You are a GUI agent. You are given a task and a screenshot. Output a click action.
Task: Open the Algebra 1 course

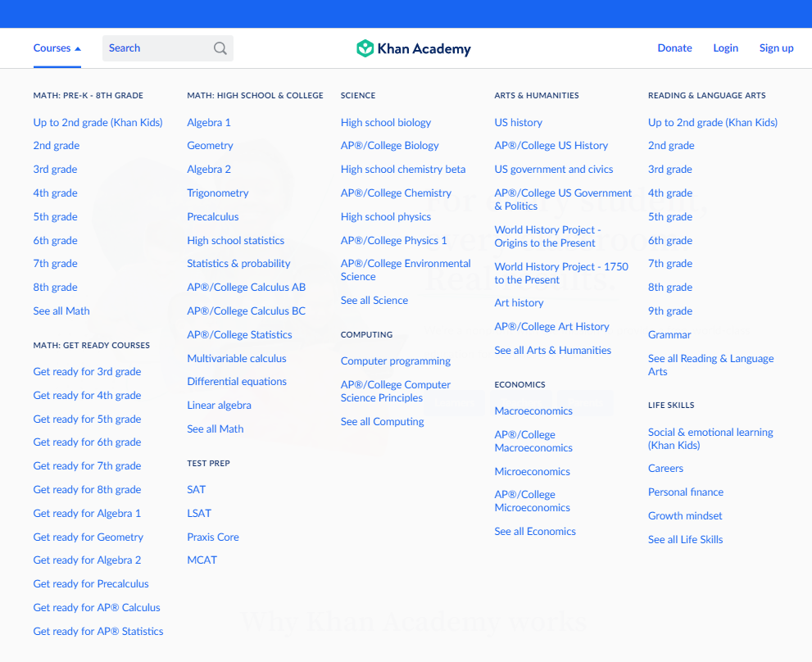pyautogui.click(x=209, y=123)
